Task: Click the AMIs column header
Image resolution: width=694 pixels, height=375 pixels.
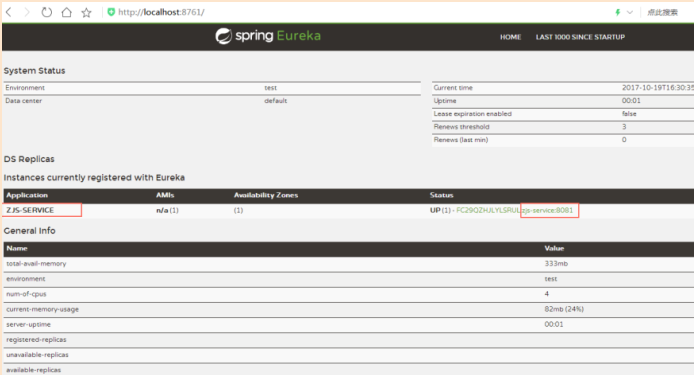Action: tap(165, 195)
